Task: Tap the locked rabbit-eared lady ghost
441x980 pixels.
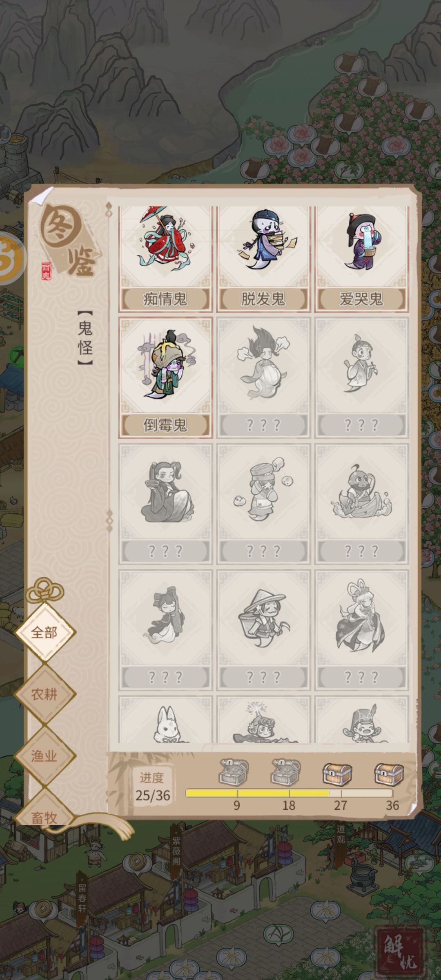Action: [x=361, y=630]
